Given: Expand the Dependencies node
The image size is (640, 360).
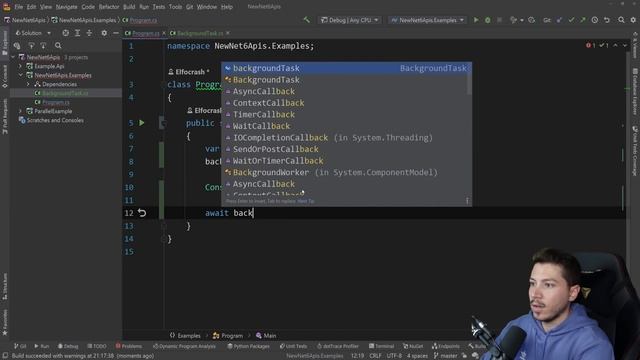Looking at the screenshot, I should tap(28, 84).
